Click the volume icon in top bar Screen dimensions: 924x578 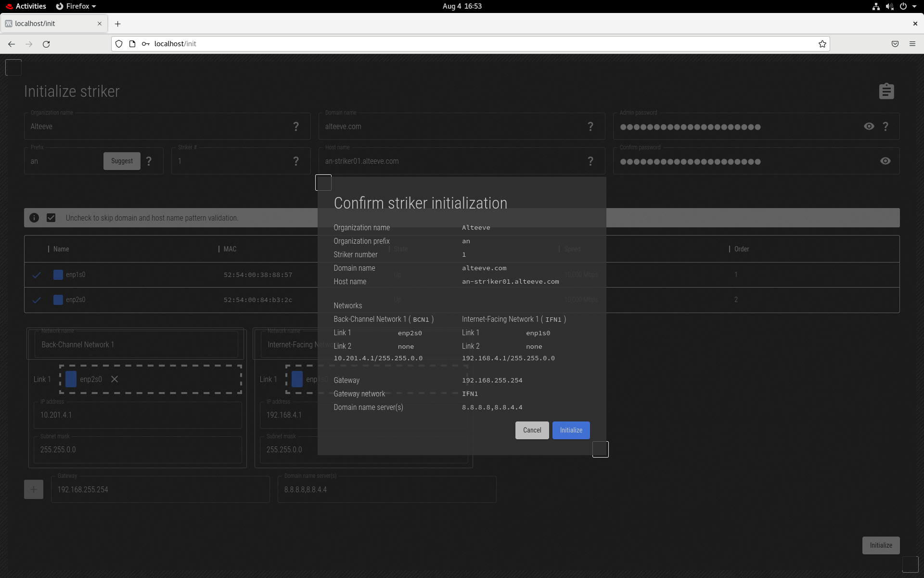pos(889,6)
